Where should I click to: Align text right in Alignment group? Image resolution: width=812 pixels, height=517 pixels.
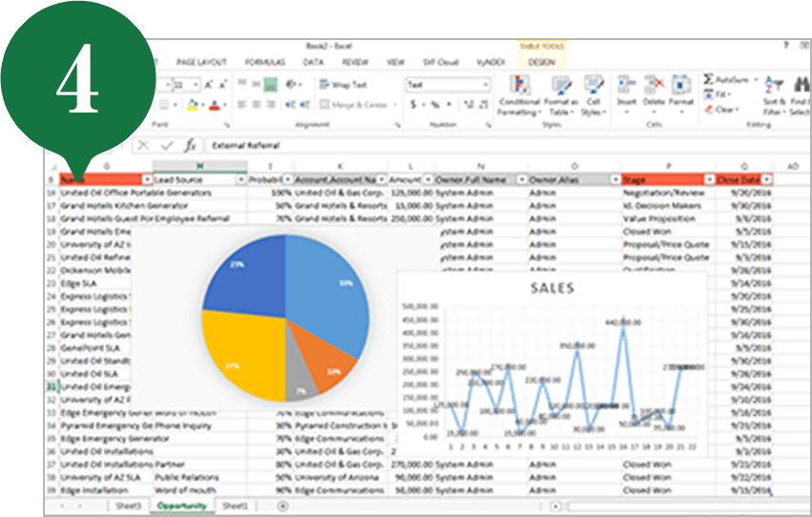pos(270,105)
